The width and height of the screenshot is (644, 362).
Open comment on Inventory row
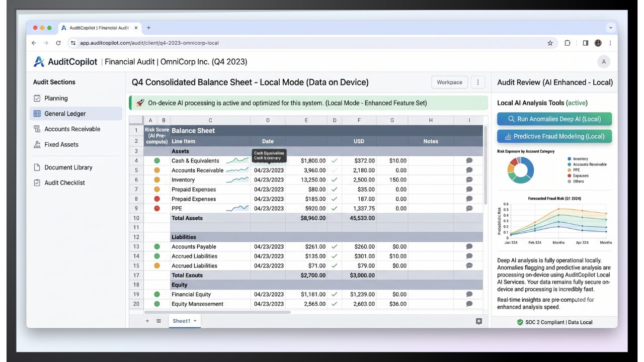pyautogui.click(x=469, y=180)
